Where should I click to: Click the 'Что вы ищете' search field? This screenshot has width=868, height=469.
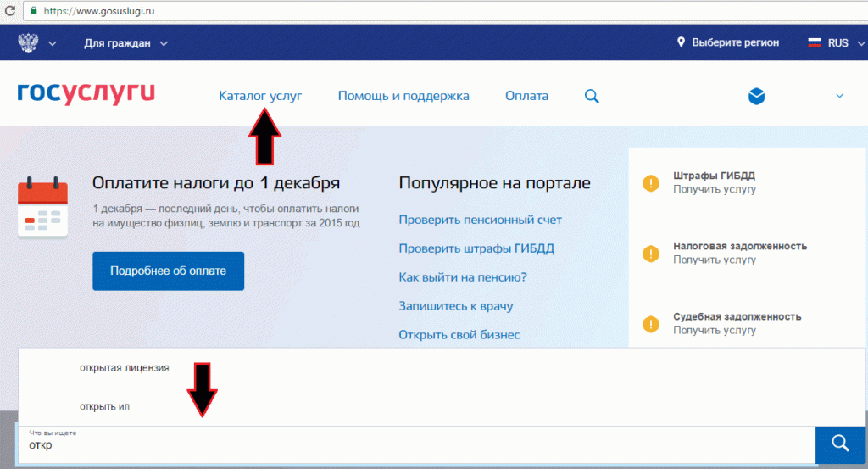[x=417, y=444]
